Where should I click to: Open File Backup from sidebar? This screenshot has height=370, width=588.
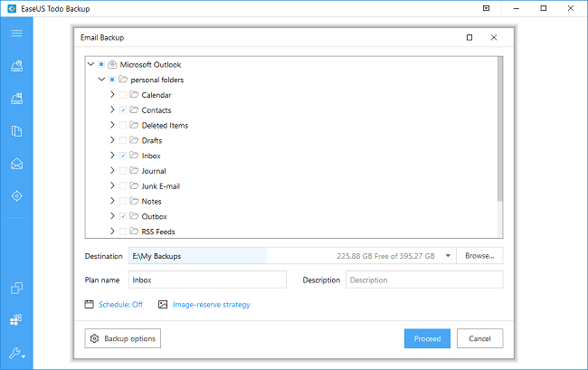(16, 131)
